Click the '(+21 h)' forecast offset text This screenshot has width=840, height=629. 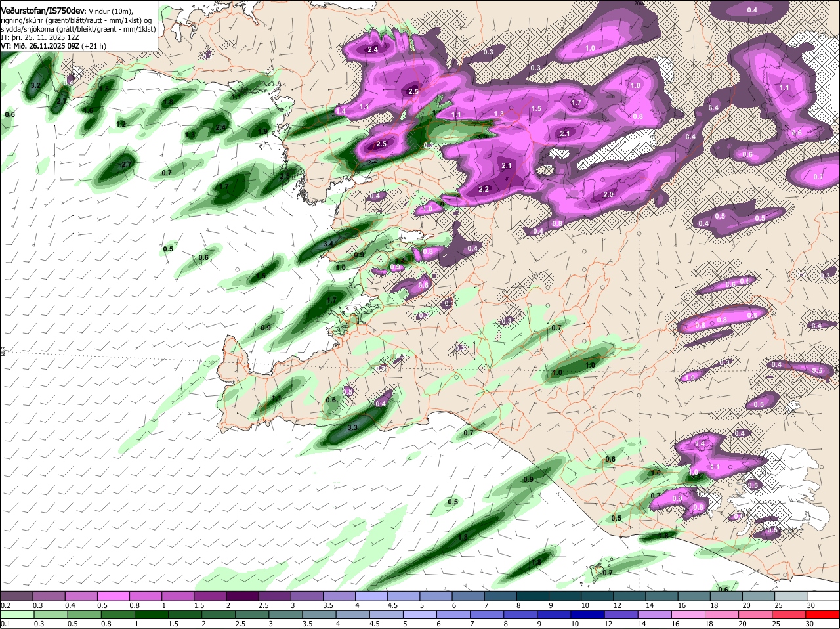pos(94,46)
